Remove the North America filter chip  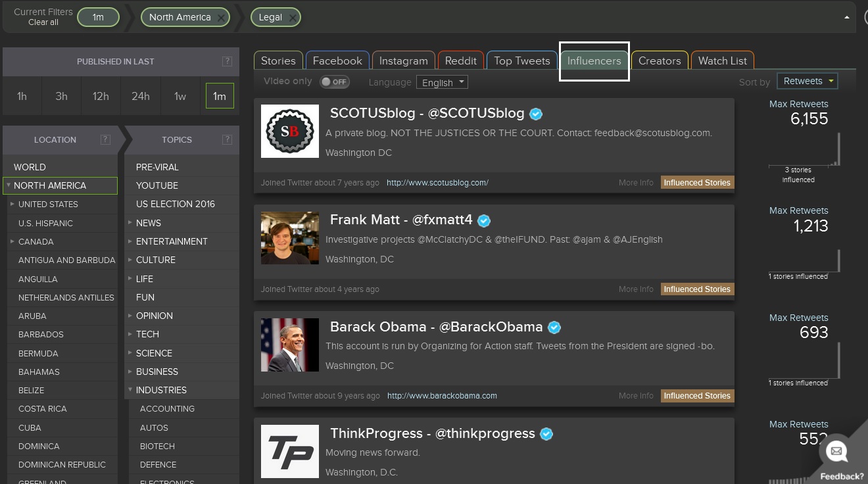(221, 18)
